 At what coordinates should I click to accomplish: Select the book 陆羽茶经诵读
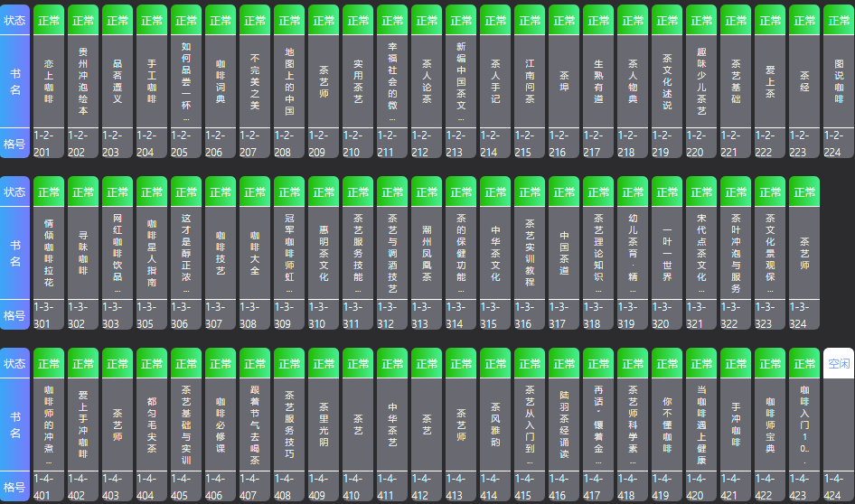564,425
